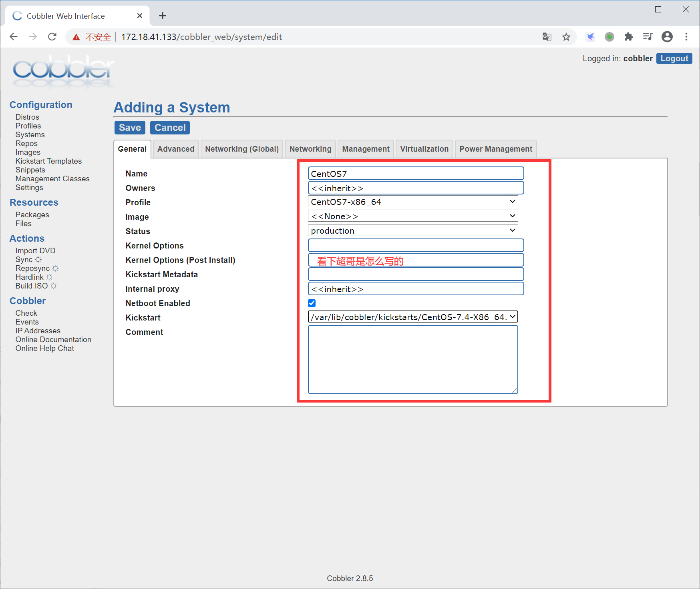This screenshot has height=589, width=700.
Task: Switch to the Advanced tab
Action: (176, 149)
